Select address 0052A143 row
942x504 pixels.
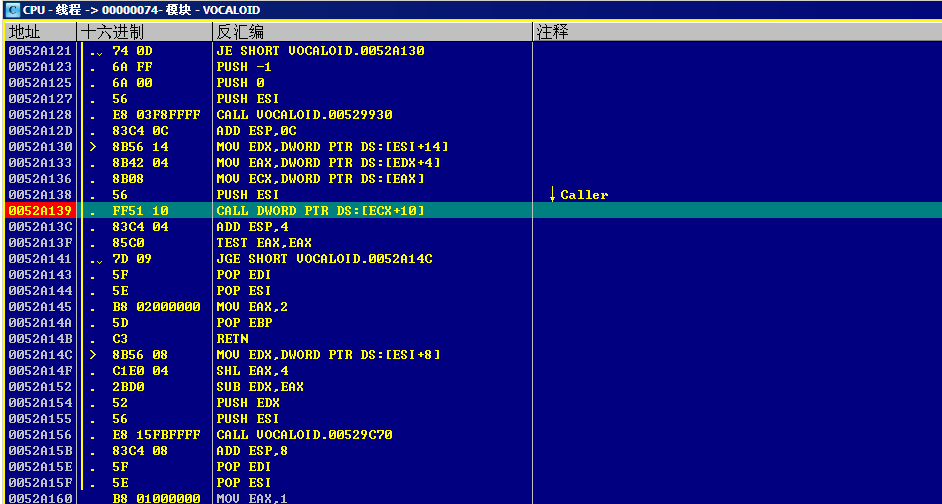pos(40,275)
